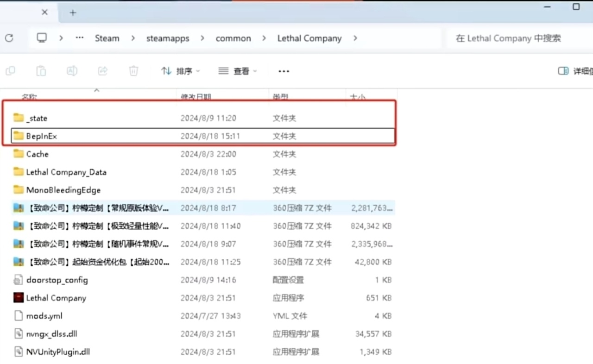
Task: Go to the common breadcrumb folder
Action: (233, 38)
